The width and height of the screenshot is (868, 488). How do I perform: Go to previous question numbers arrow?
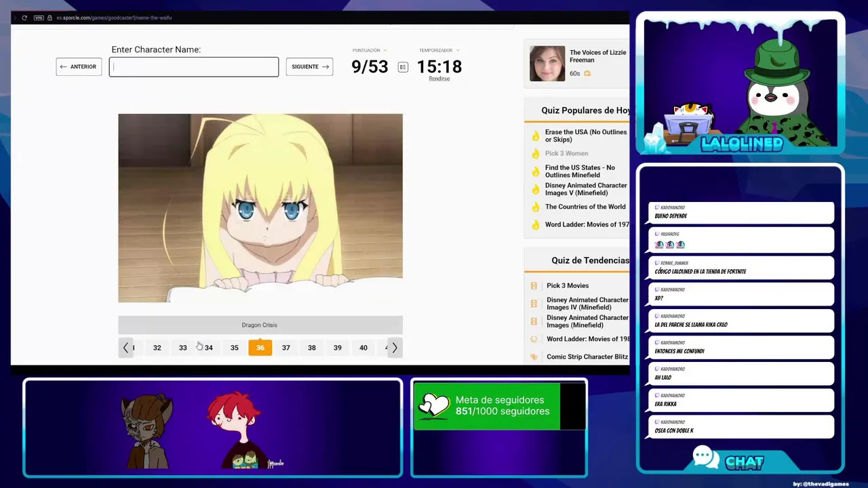[x=125, y=348]
